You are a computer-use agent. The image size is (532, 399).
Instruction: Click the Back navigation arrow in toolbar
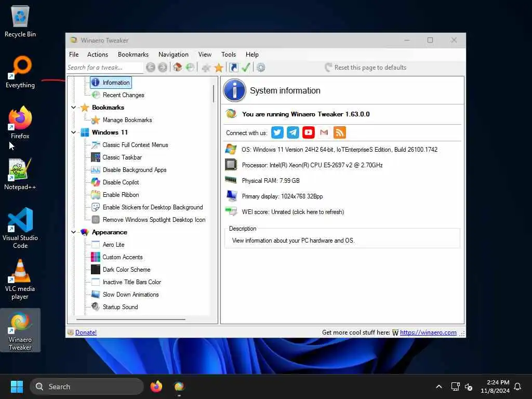tap(151, 68)
